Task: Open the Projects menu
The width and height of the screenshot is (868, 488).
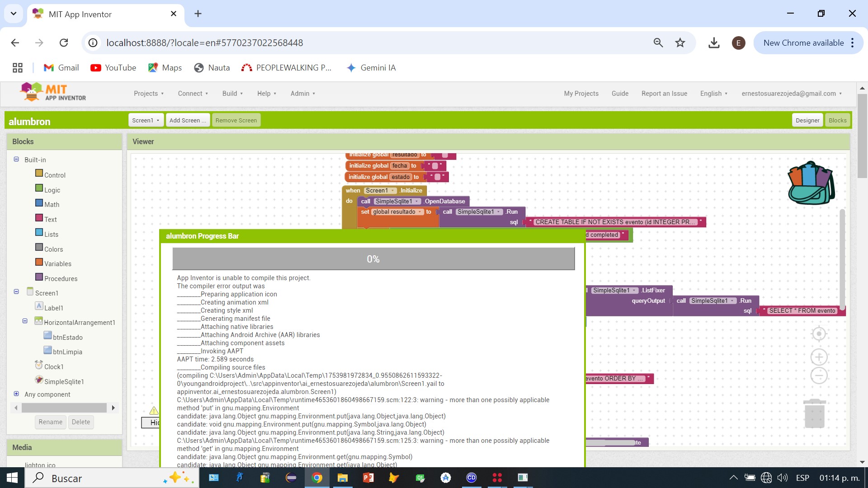Action: 148,94
